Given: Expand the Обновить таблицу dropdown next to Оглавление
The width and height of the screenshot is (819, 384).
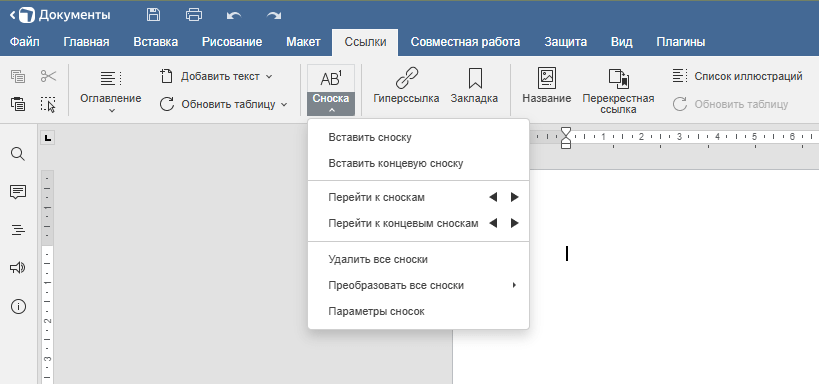Looking at the screenshot, I should click(284, 104).
